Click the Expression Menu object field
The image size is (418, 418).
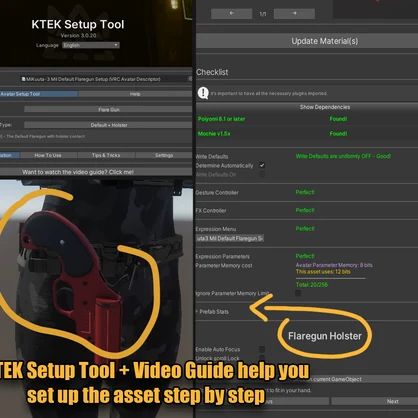(x=230, y=238)
